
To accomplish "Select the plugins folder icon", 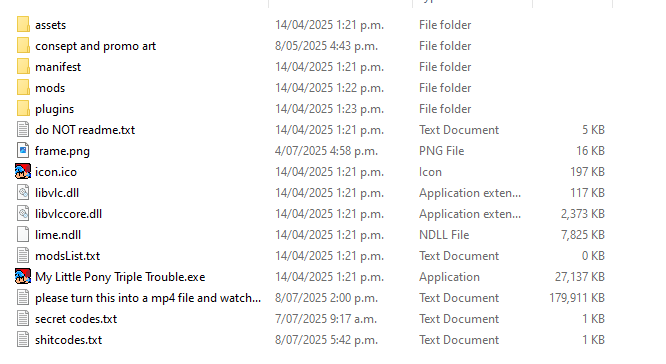I will click(23, 108).
